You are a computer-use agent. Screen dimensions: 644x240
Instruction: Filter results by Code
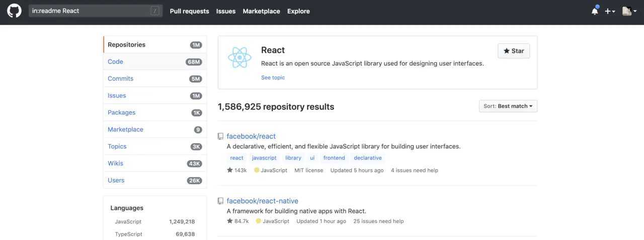pos(115,61)
